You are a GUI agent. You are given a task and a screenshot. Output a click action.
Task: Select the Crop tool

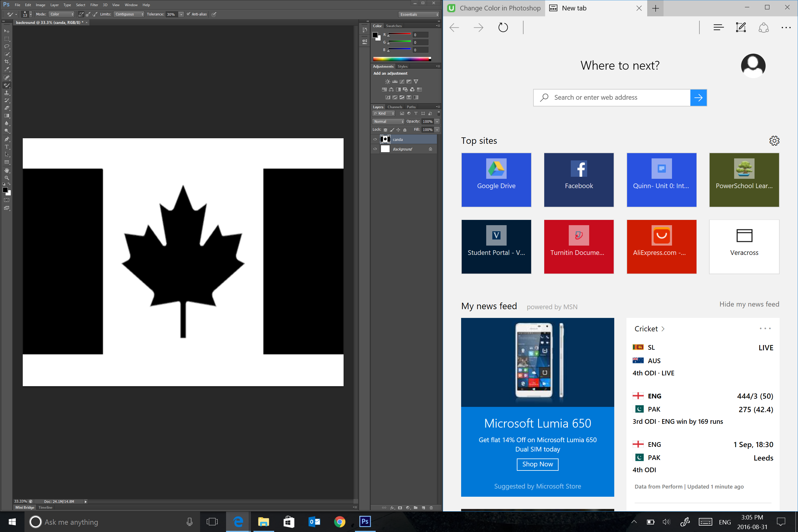point(7,62)
